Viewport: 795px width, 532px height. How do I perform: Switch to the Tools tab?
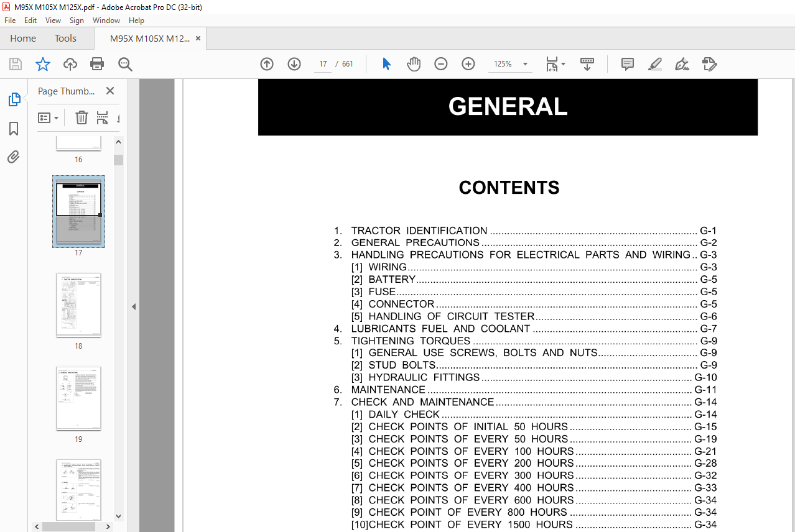[65, 39]
